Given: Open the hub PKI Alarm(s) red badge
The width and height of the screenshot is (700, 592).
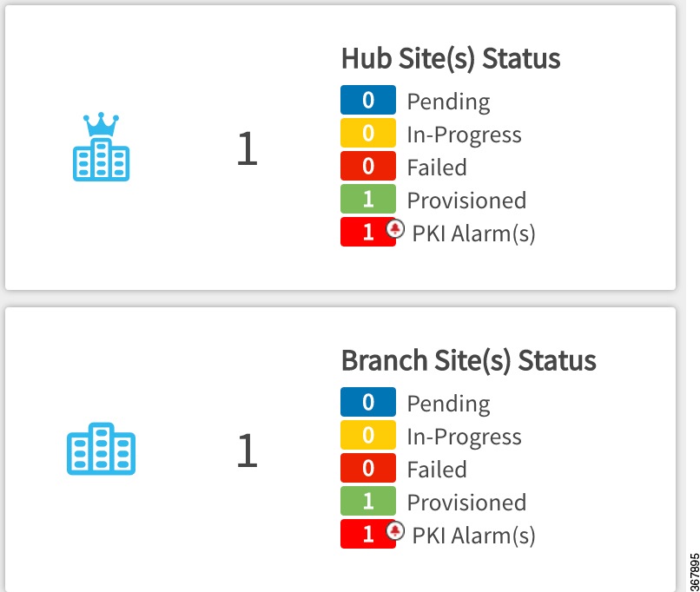Looking at the screenshot, I should coord(368,232).
